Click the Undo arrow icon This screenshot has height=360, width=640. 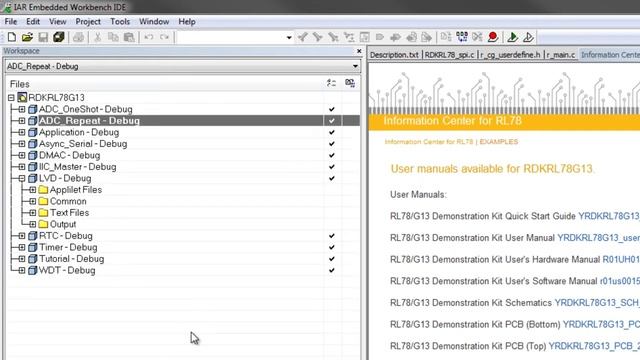coord(149,37)
